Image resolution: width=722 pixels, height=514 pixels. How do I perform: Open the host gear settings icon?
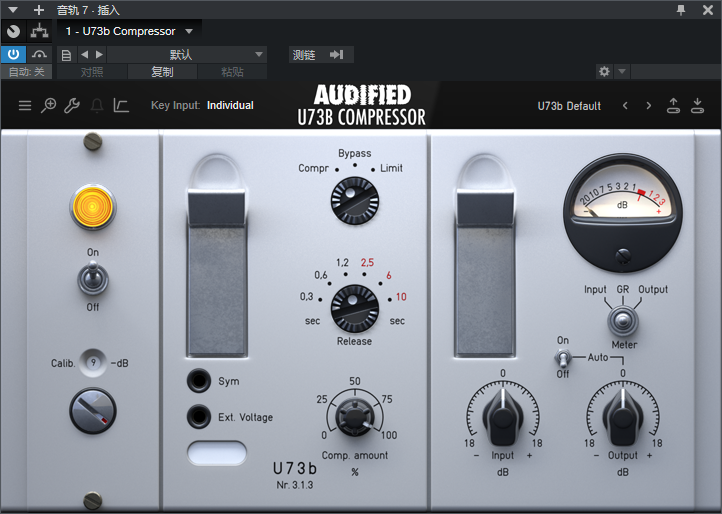(604, 71)
